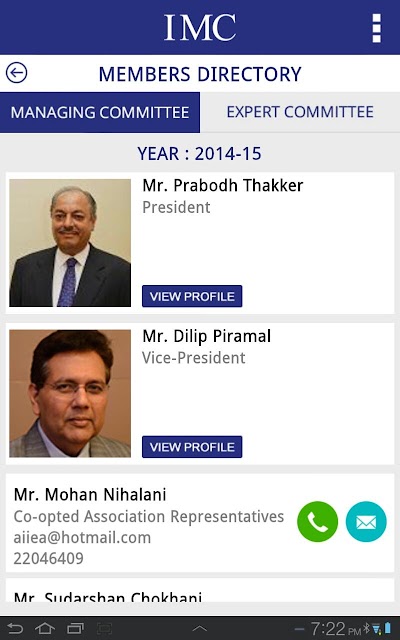Tap the Android home button
This screenshot has height=640, width=400.
pos(45,629)
